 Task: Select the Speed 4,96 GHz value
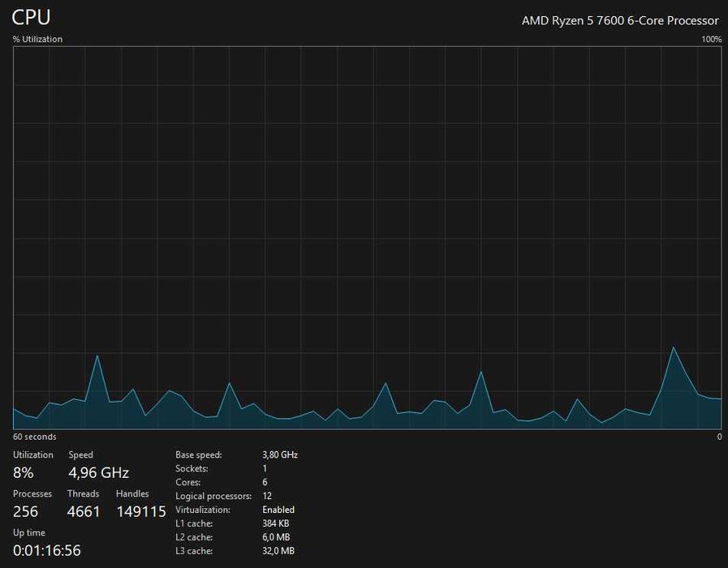coord(99,473)
